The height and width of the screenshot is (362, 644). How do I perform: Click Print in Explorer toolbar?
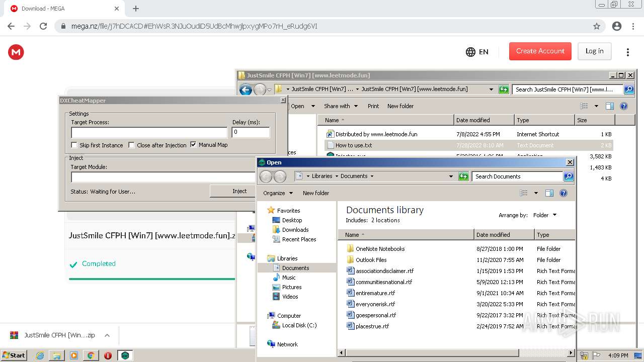click(373, 106)
